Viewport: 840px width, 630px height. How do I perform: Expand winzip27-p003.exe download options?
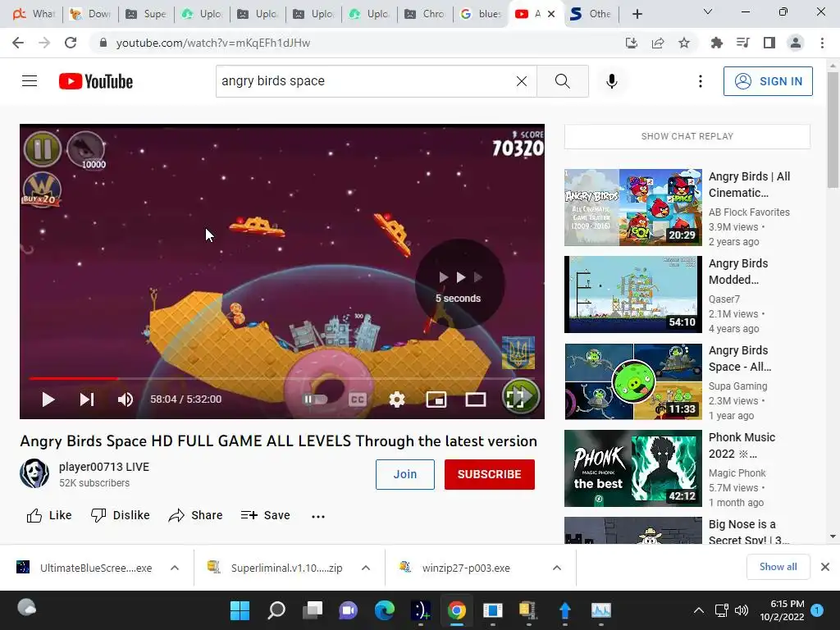pos(557,568)
